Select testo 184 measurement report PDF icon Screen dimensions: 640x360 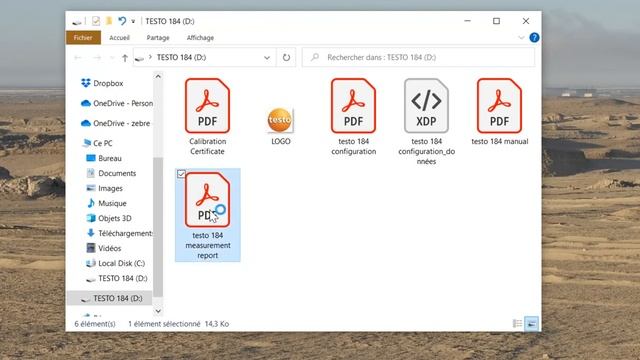(207, 200)
